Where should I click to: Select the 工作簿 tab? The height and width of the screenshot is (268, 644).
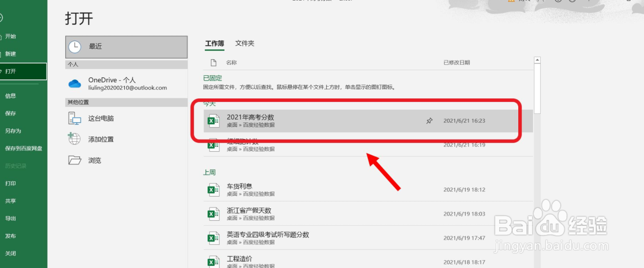coord(215,43)
